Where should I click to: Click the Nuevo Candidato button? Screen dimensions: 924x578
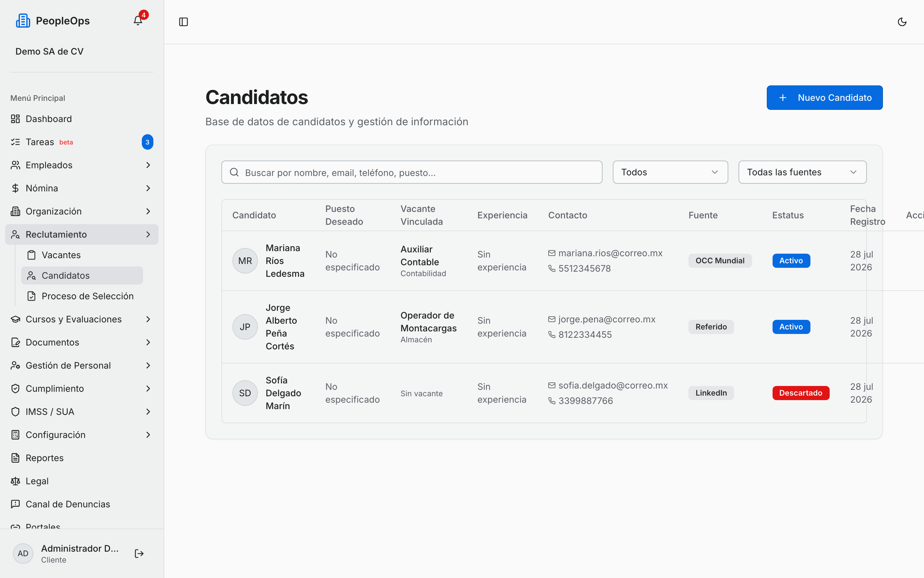(824, 98)
